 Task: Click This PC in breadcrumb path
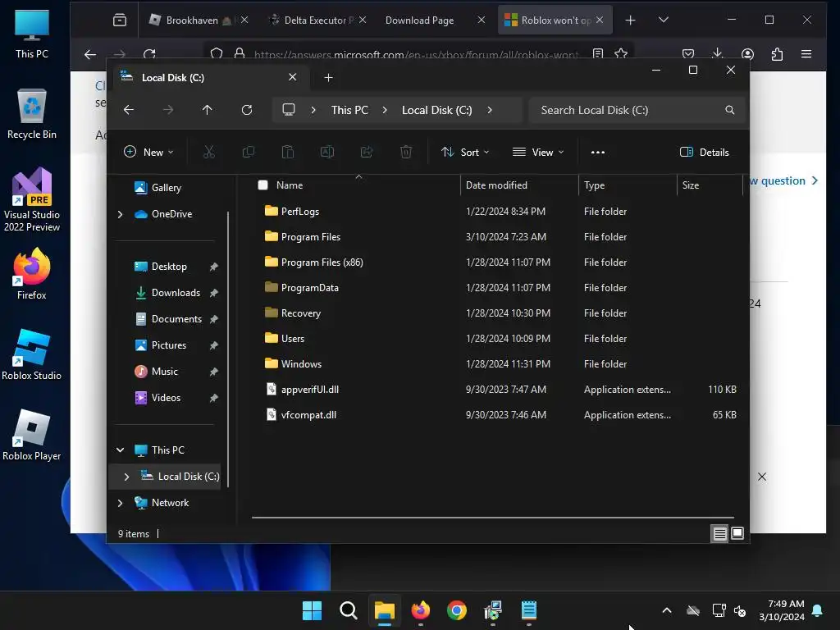click(x=349, y=110)
